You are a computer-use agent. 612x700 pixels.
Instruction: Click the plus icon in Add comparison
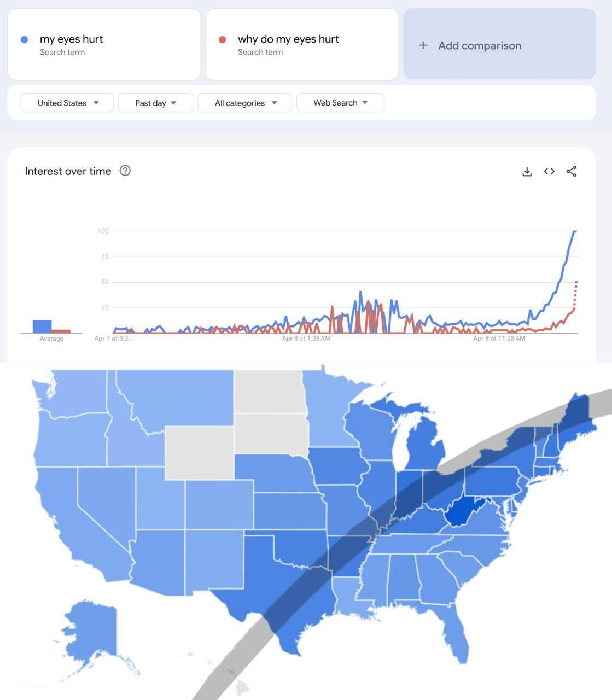click(423, 45)
